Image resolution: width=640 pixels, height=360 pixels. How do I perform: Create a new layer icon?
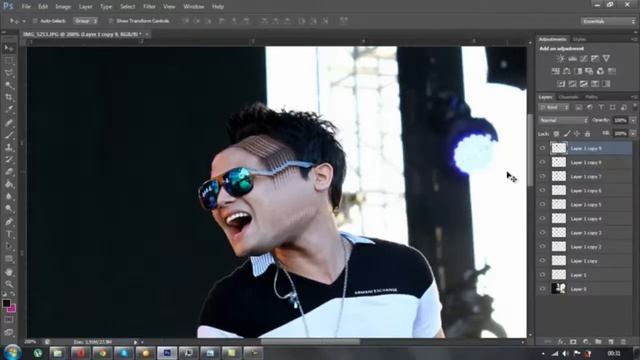click(x=611, y=342)
